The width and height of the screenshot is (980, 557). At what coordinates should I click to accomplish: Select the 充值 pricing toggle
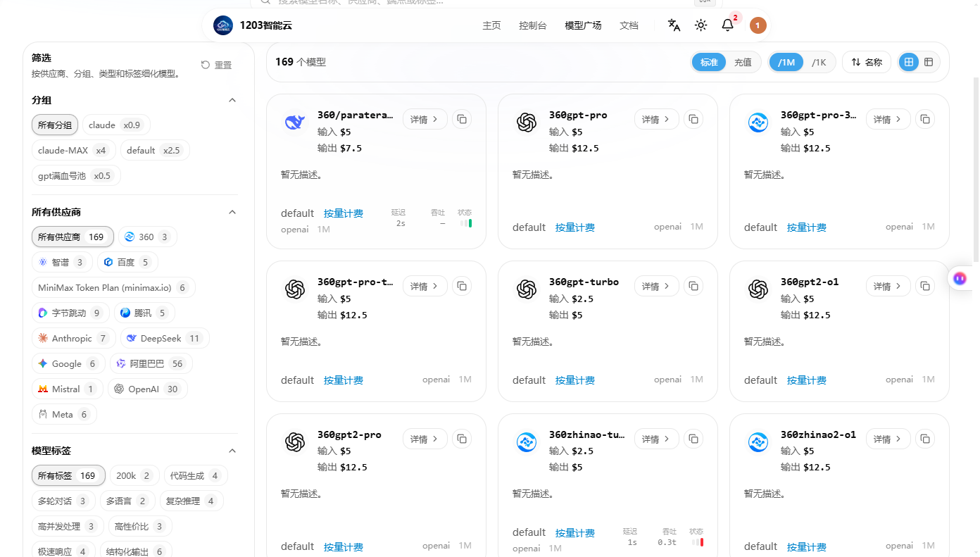743,62
